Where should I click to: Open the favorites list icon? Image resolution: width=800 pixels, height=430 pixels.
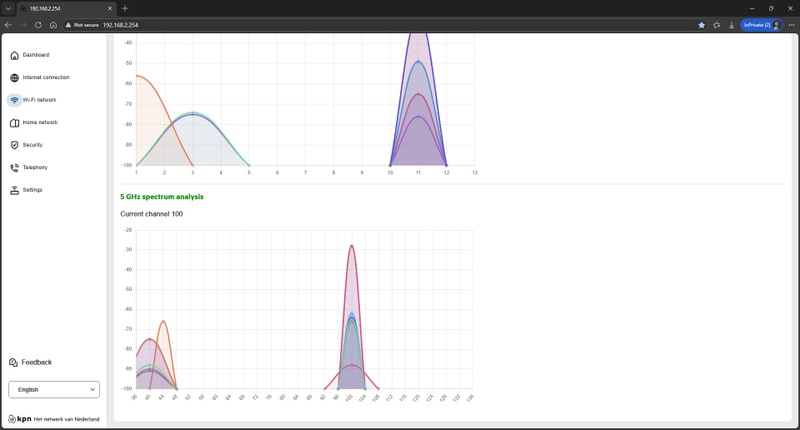coord(717,24)
